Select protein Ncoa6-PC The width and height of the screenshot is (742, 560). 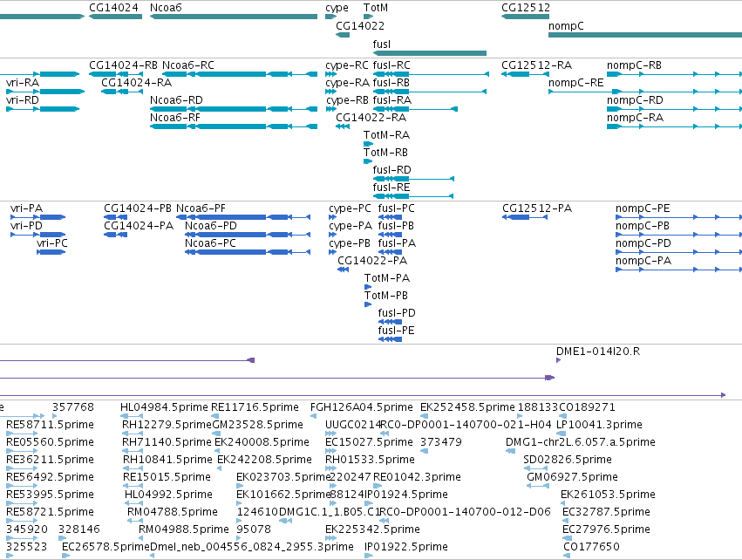click(x=248, y=252)
